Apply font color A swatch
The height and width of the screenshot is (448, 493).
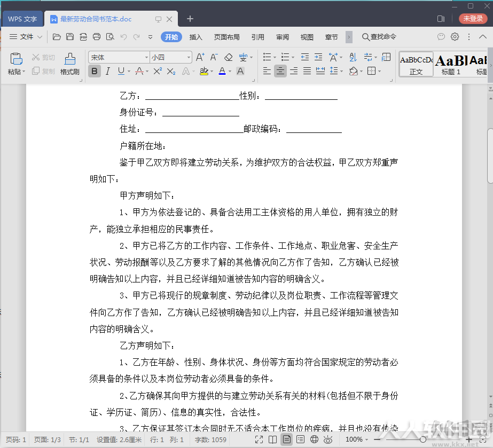[222, 72]
